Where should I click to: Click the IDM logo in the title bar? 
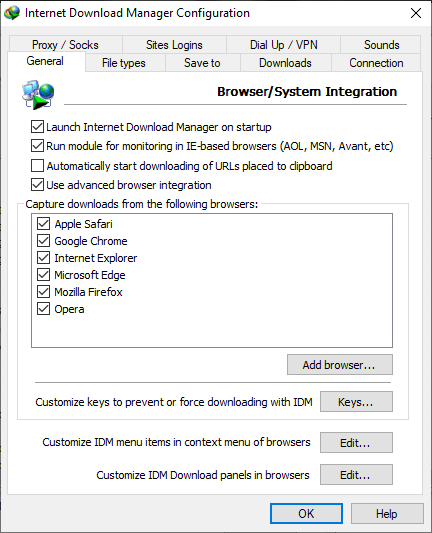(12, 13)
